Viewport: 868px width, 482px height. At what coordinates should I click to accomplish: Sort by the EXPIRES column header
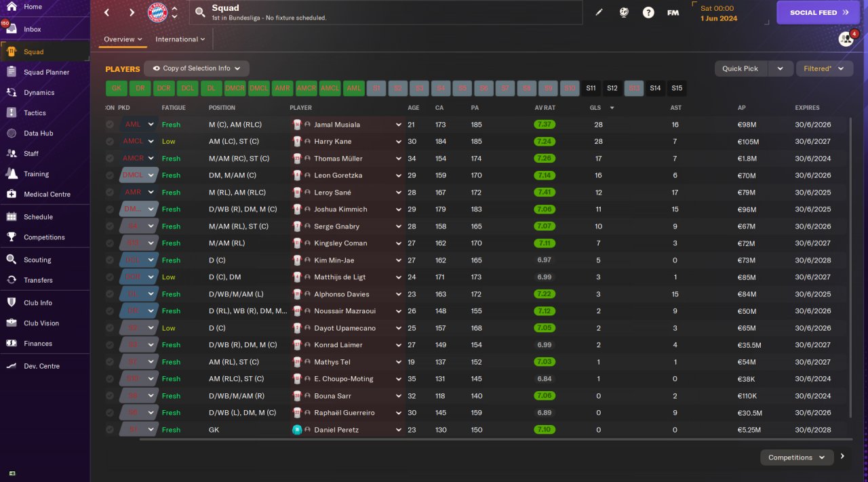coord(807,108)
